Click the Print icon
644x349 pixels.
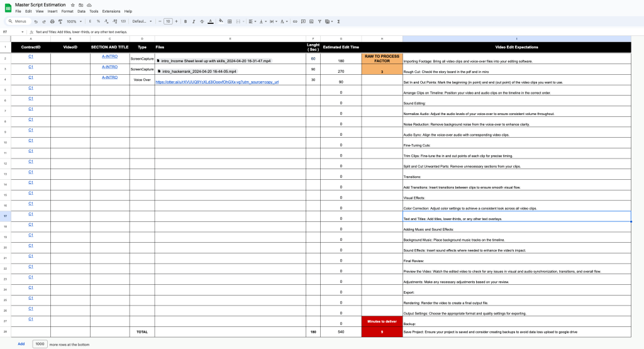(x=52, y=21)
